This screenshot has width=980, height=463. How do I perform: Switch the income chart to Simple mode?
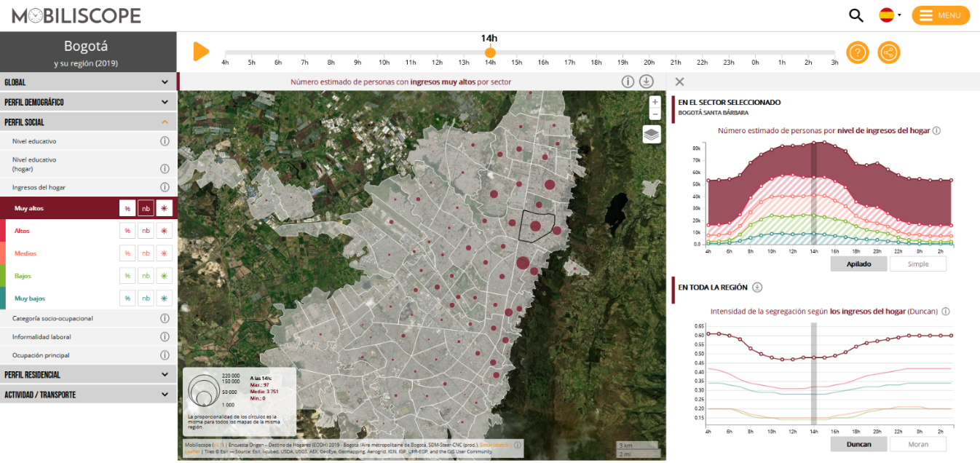(918, 264)
